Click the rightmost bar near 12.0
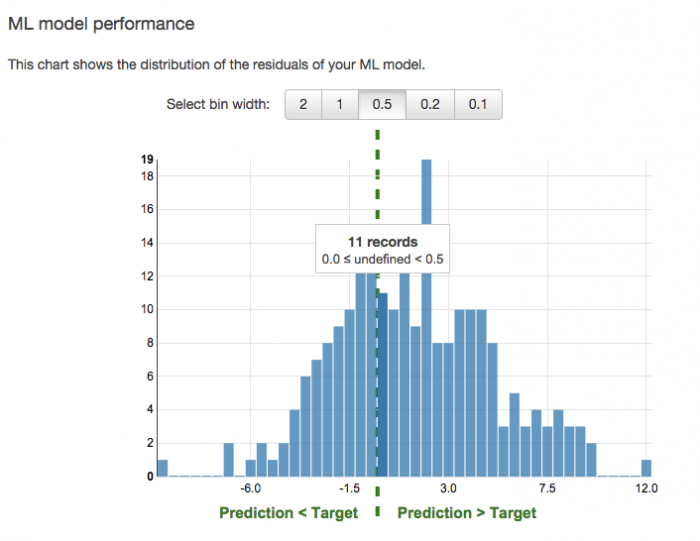Screen dimensions: 700x541 click(646, 468)
